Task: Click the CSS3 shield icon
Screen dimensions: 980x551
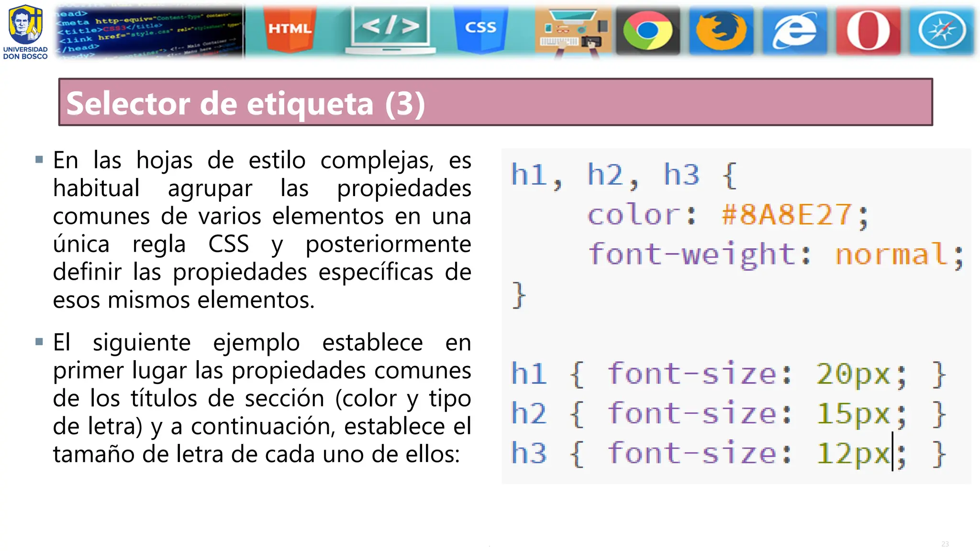Action: (480, 29)
